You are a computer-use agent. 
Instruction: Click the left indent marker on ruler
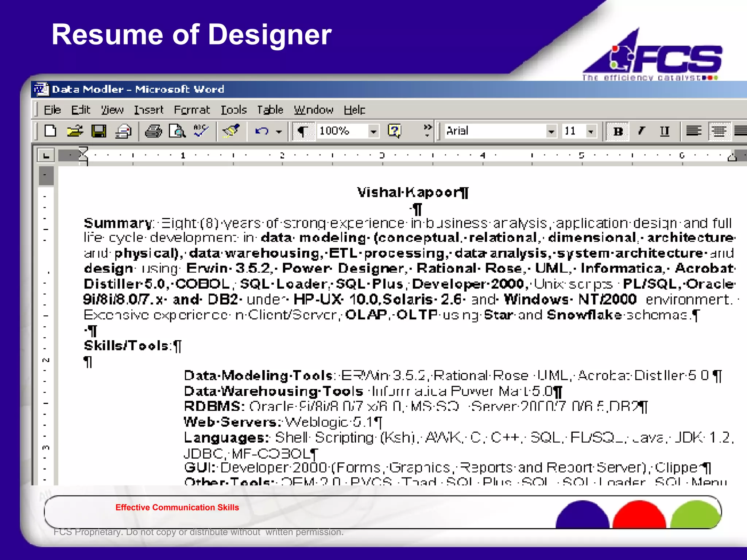pyautogui.click(x=84, y=156)
